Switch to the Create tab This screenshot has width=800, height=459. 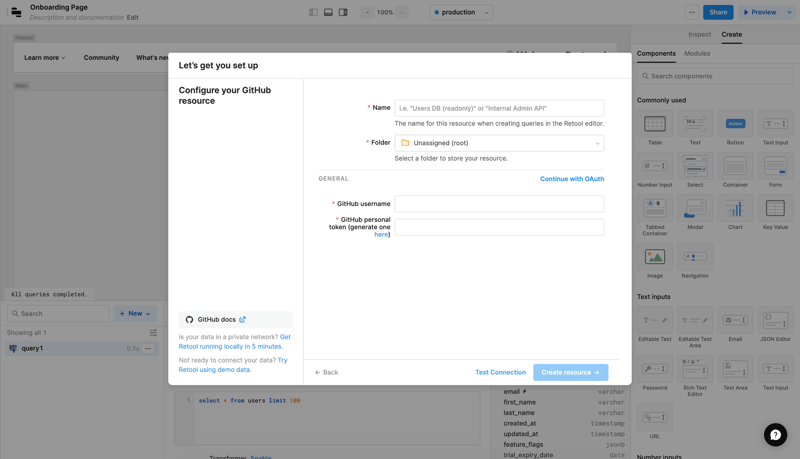pyautogui.click(x=732, y=35)
